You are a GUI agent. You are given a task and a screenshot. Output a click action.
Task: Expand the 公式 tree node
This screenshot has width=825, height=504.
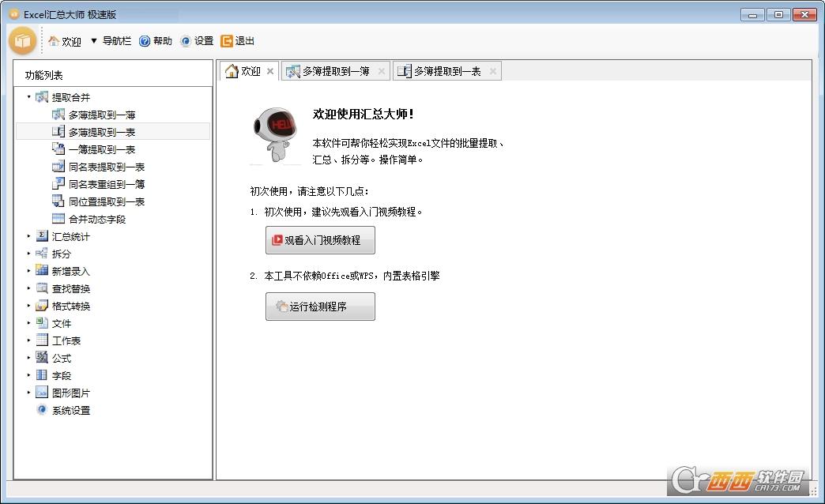point(28,358)
